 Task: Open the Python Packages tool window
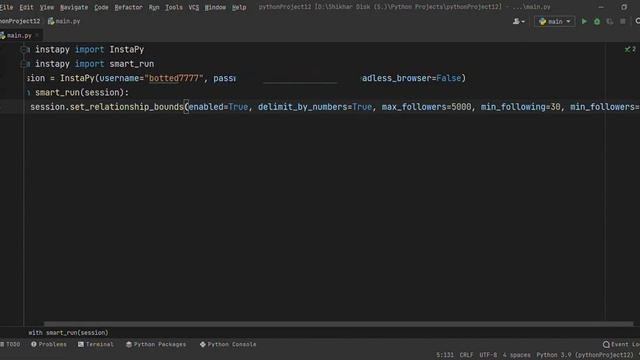156,344
